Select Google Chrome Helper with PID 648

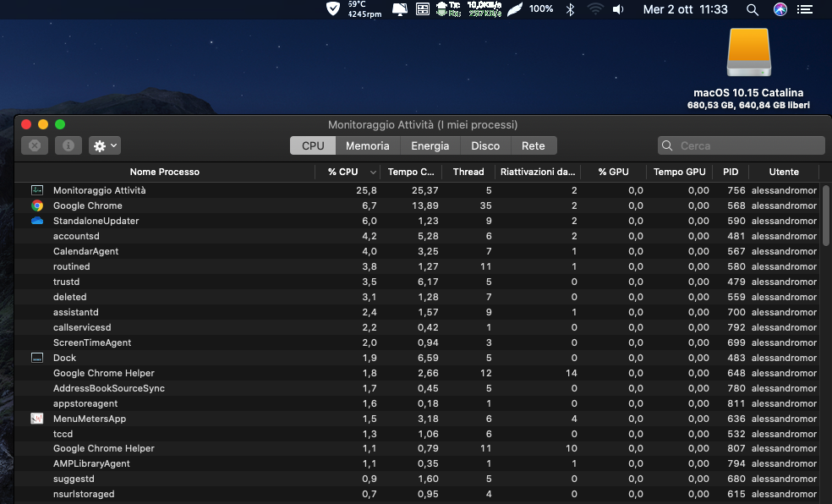[419, 373]
